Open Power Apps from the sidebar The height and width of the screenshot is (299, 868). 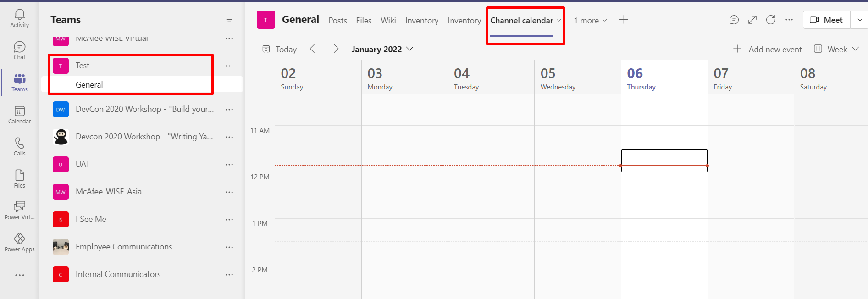19,242
